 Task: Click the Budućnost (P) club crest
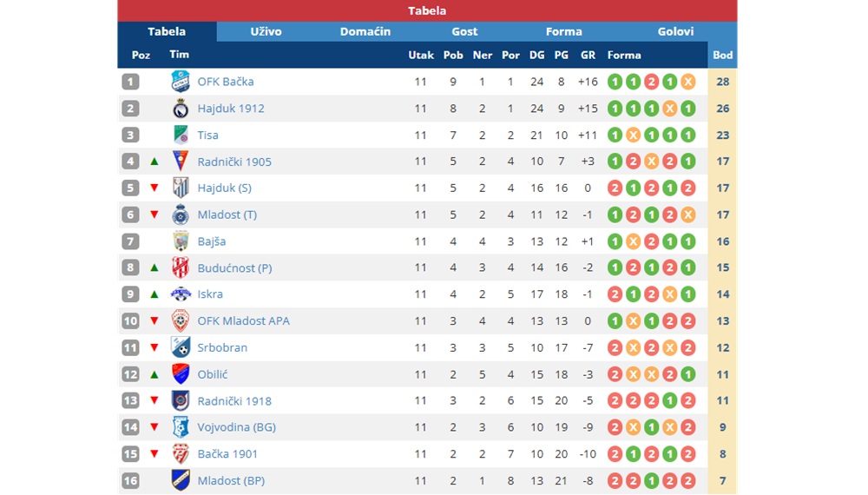pyautogui.click(x=181, y=267)
